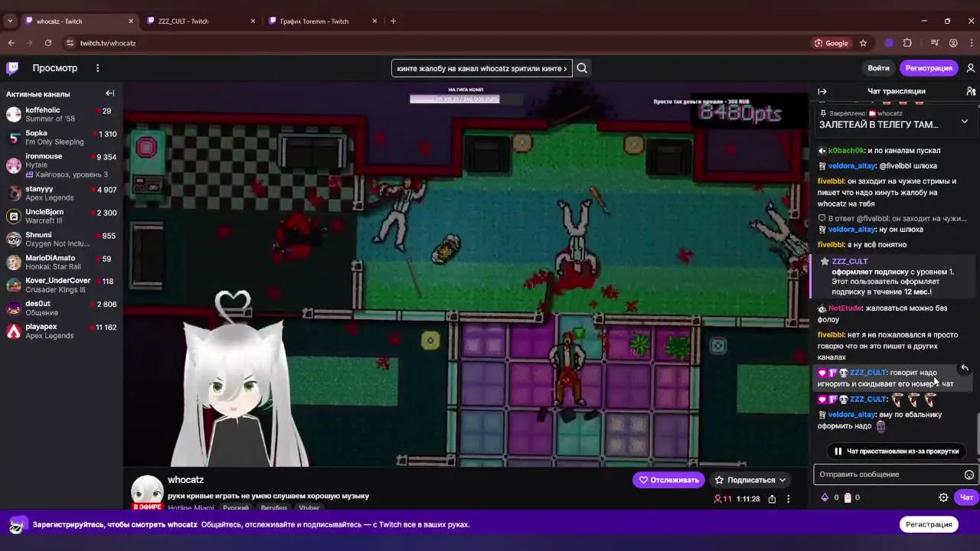Image resolution: width=980 pixels, height=551 pixels.
Task: Follow the channel with Отслеживать
Action: (668, 480)
